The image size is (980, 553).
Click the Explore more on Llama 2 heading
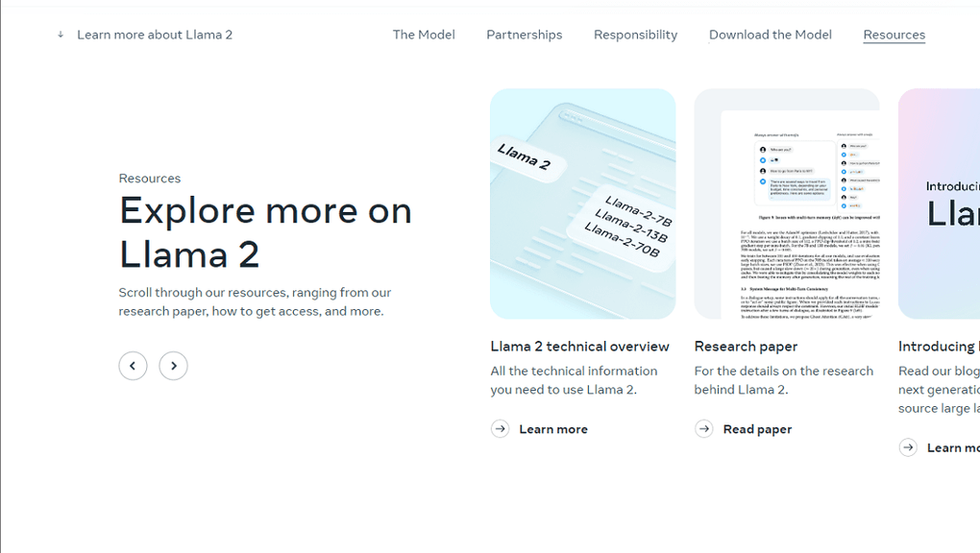[265, 231]
